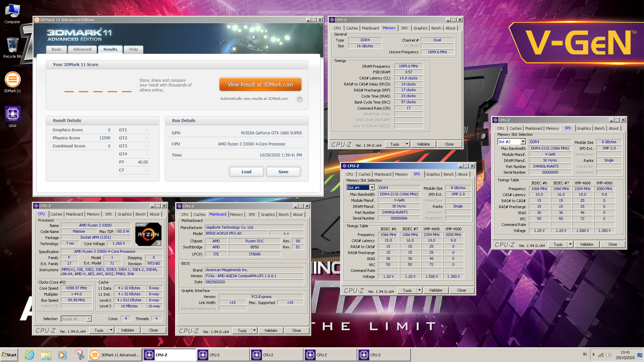Expand the Tools arrow in the CPU-Z Memory window
The width and height of the screenshot is (644, 362).
point(407,144)
